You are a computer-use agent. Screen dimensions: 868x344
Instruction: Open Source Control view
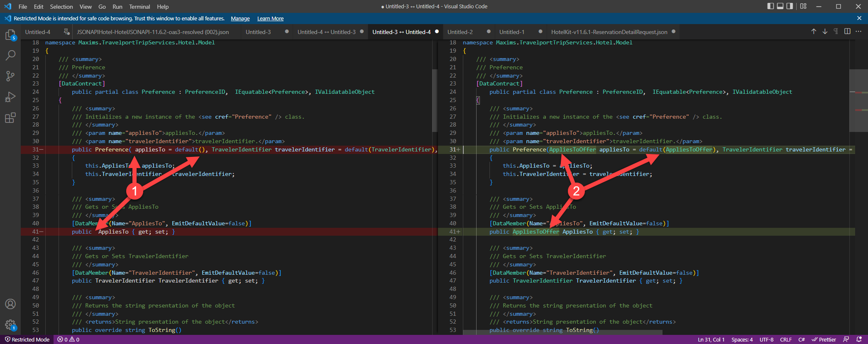point(10,76)
